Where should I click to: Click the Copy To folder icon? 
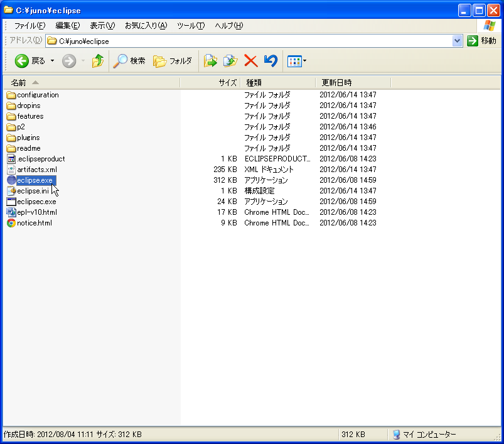click(230, 61)
